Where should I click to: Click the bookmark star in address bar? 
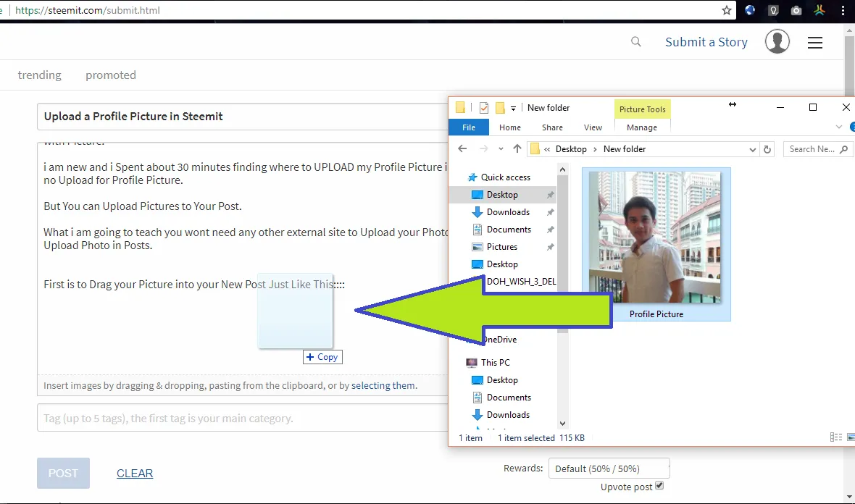[726, 10]
